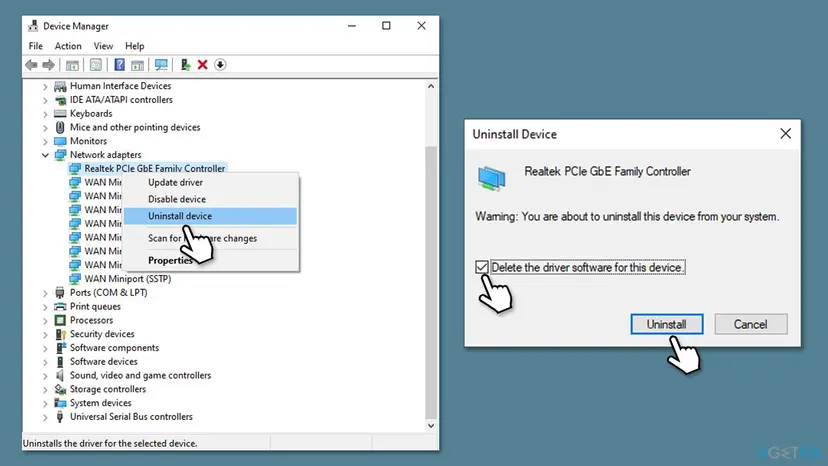The height and width of the screenshot is (466, 828).
Task: Click the Keyboards category icon
Action: [60, 114]
